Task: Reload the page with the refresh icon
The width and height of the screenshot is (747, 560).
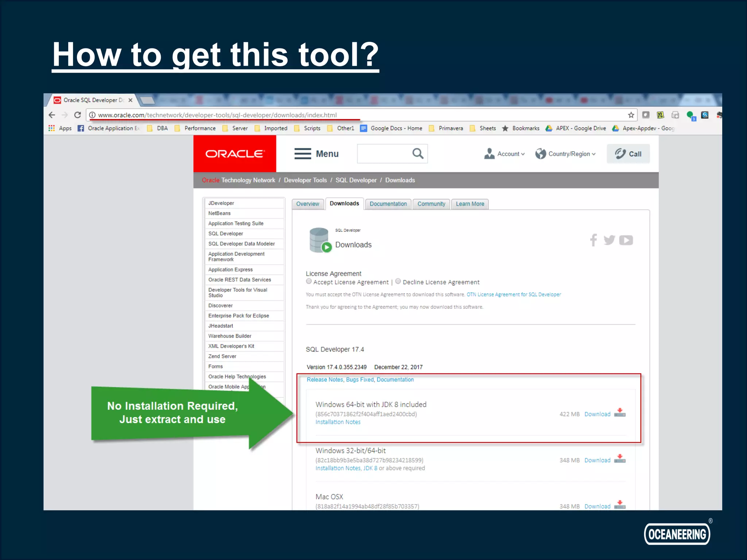Action: tap(78, 115)
